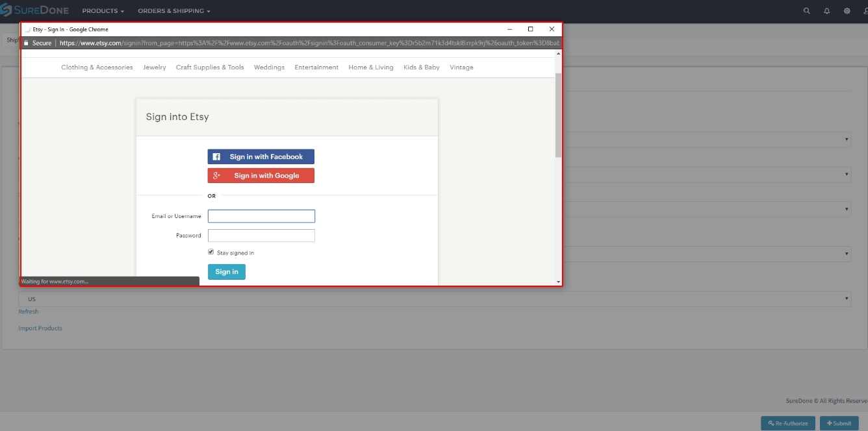This screenshot has height=431, width=868.
Task: Open the US dropdown in SureDone form
Action: pos(435,299)
